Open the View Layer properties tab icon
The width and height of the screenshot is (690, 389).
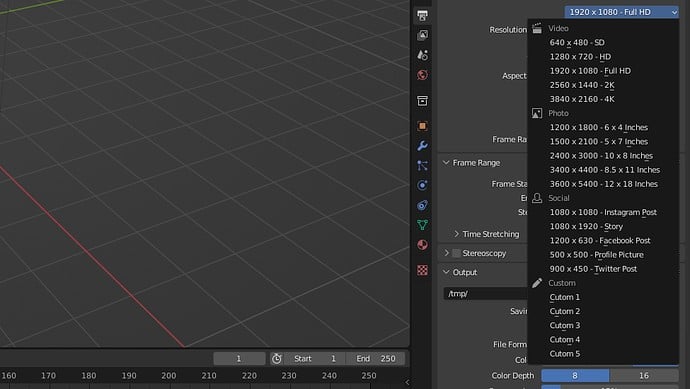(422, 35)
